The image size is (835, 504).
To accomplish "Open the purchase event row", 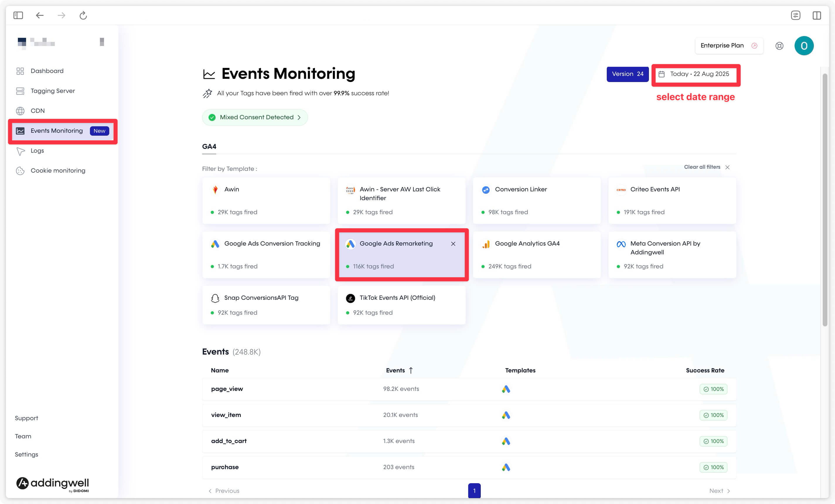I will (469, 467).
